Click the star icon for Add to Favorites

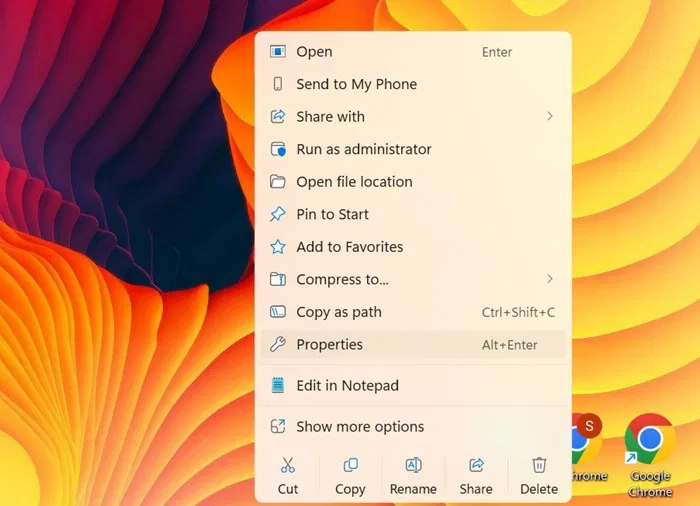tap(278, 247)
